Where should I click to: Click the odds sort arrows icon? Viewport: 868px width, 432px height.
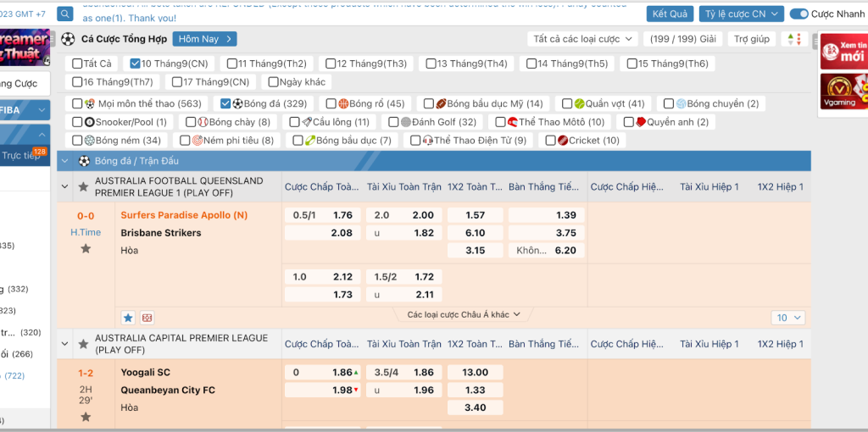[x=794, y=39]
